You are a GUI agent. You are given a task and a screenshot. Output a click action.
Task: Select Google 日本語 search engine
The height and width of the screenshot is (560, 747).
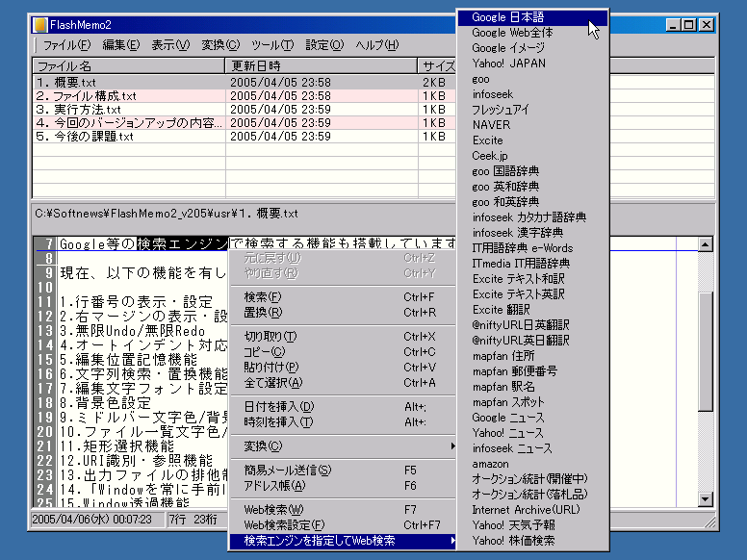click(532, 17)
